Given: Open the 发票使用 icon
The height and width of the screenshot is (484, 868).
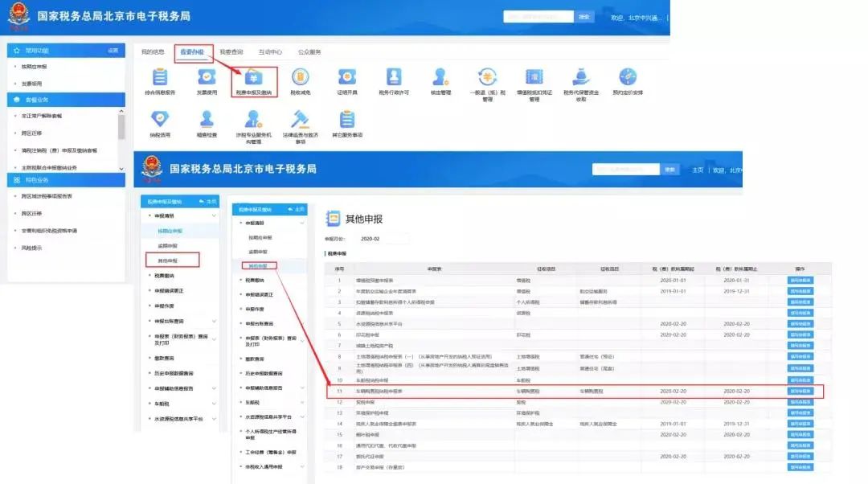Looking at the screenshot, I should (207, 77).
